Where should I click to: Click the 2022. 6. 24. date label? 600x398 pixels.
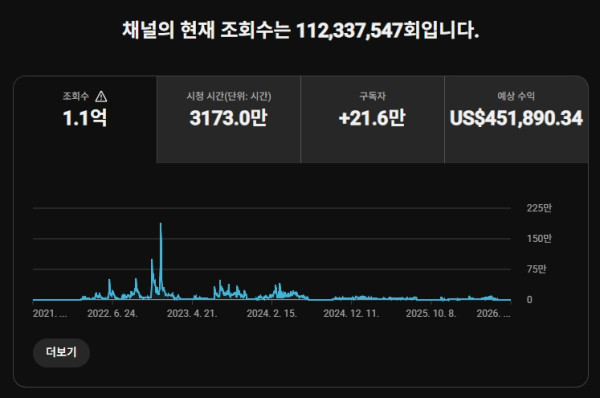click(x=112, y=313)
